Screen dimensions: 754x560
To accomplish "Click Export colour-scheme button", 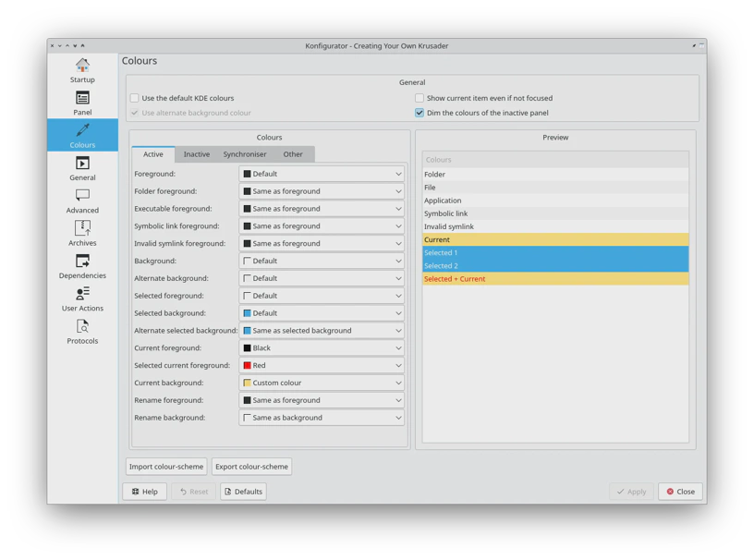I will point(251,467).
